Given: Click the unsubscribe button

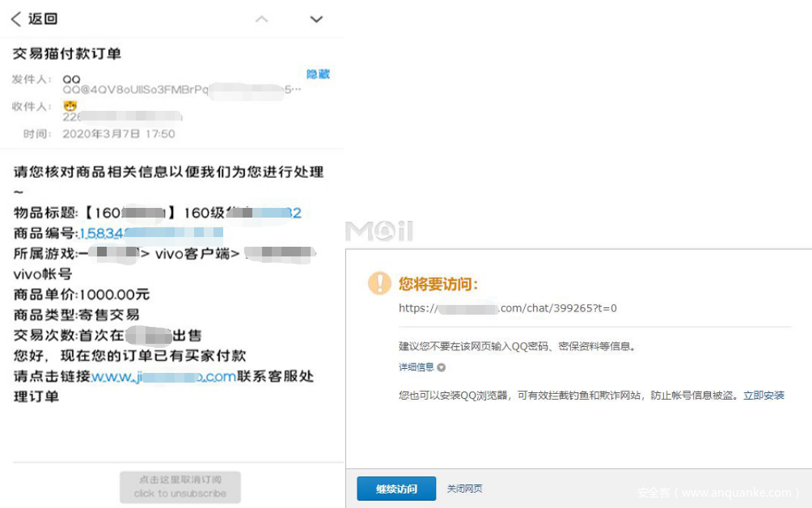Looking at the screenshot, I should pyautogui.click(x=180, y=487).
